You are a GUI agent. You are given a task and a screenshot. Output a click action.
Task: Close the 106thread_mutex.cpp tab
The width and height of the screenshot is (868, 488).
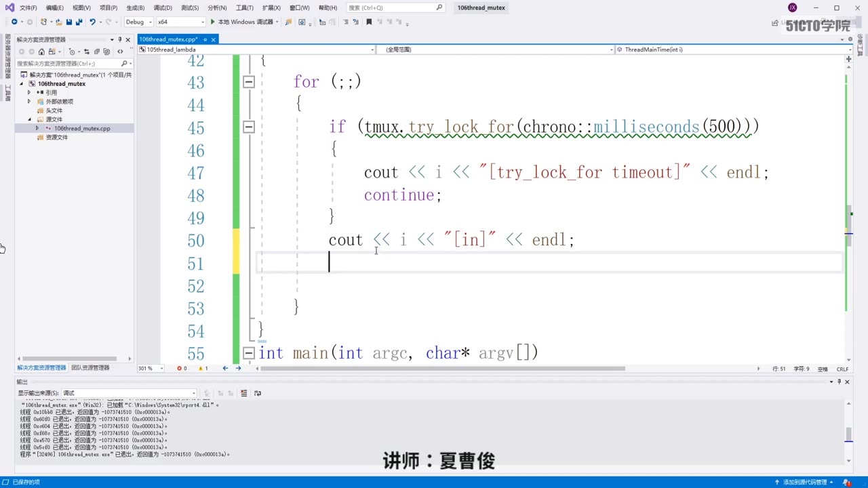tap(213, 39)
